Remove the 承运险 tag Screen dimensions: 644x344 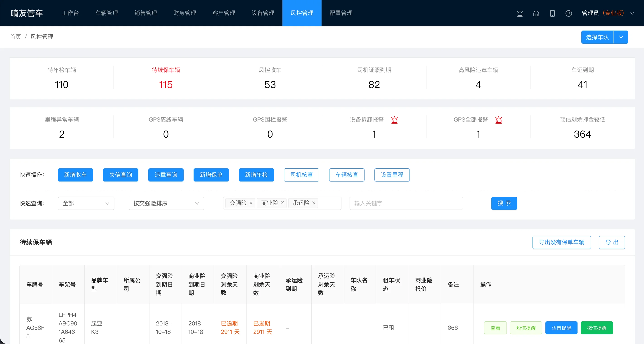(x=313, y=203)
